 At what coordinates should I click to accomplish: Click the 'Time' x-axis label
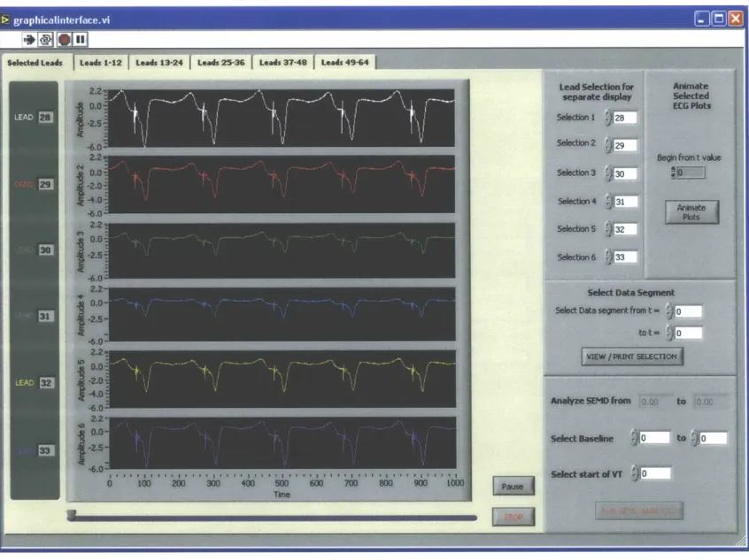pyautogui.click(x=282, y=495)
